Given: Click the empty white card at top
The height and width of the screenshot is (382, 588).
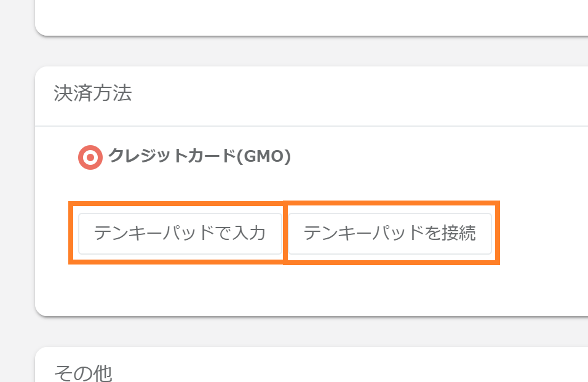Looking at the screenshot, I should [x=308, y=15].
